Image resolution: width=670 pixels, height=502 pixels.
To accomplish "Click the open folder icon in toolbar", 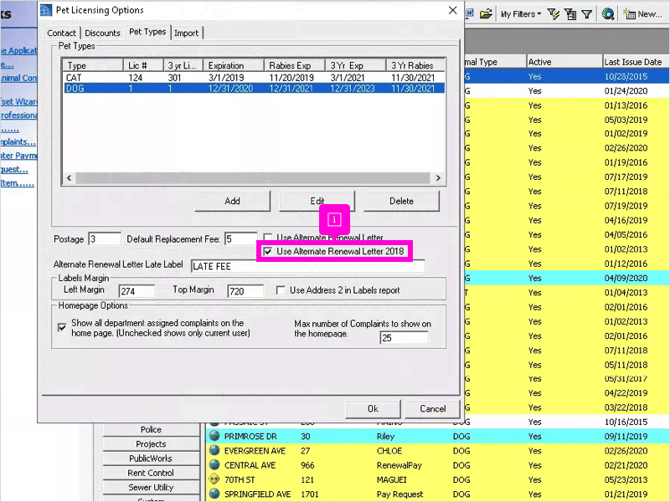I will [486, 14].
